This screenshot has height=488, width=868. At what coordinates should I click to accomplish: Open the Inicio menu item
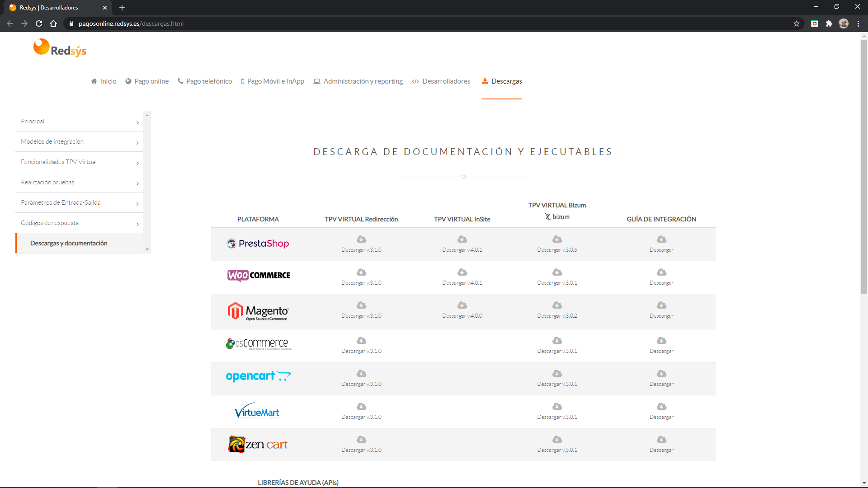click(x=104, y=81)
